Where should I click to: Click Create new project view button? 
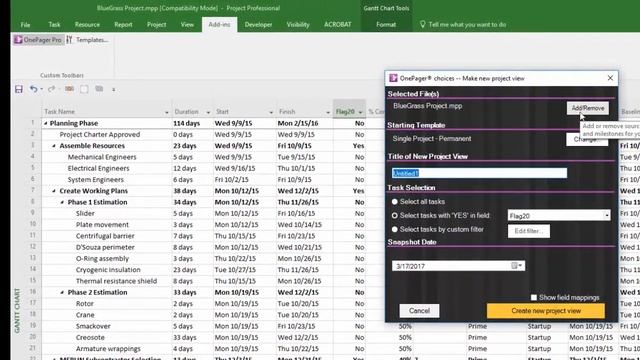pos(546,311)
